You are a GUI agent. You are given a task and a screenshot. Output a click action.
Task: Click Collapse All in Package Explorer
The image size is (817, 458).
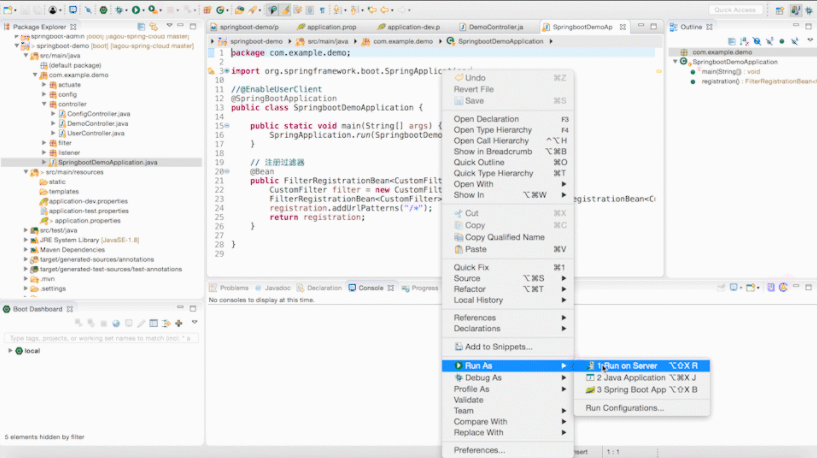pos(141,27)
